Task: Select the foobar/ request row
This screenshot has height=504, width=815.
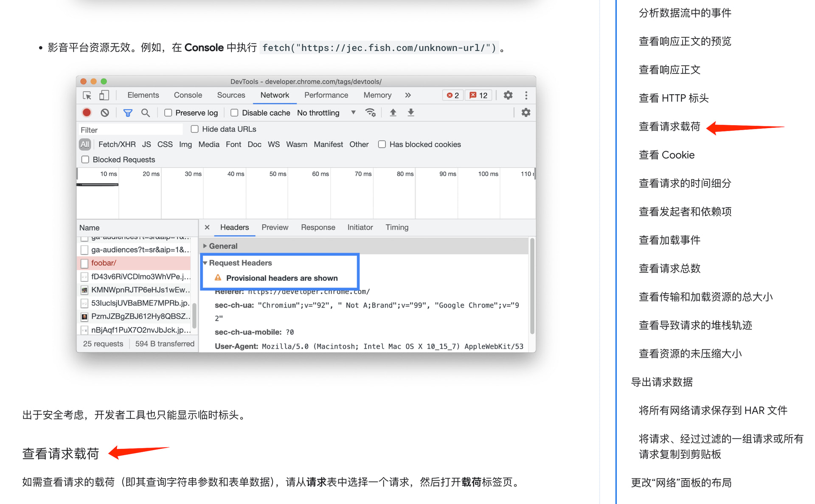Action: [x=134, y=263]
